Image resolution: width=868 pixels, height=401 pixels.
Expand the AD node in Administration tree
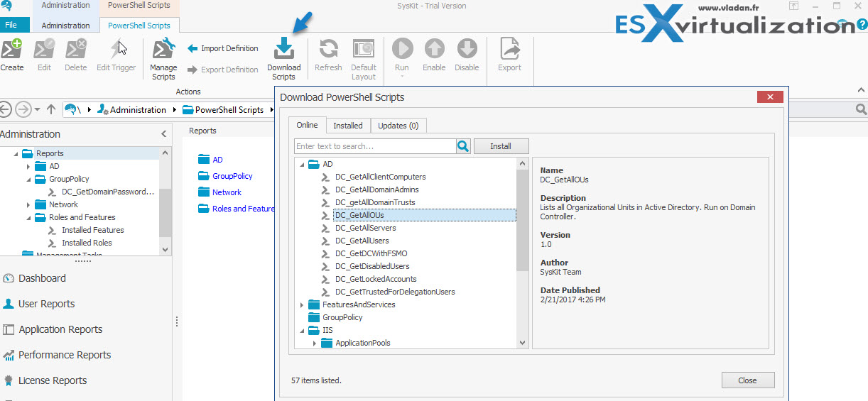coord(28,166)
